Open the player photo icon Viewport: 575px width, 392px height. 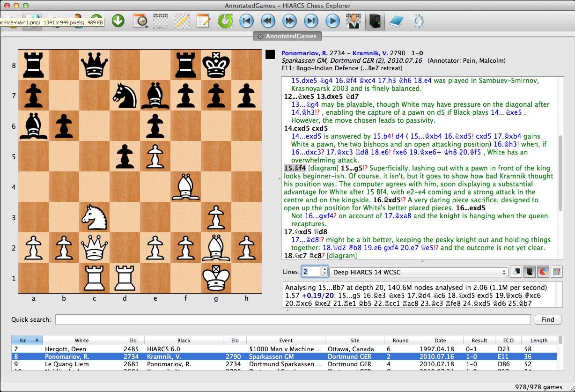pyautogui.click(x=354, y=21)
